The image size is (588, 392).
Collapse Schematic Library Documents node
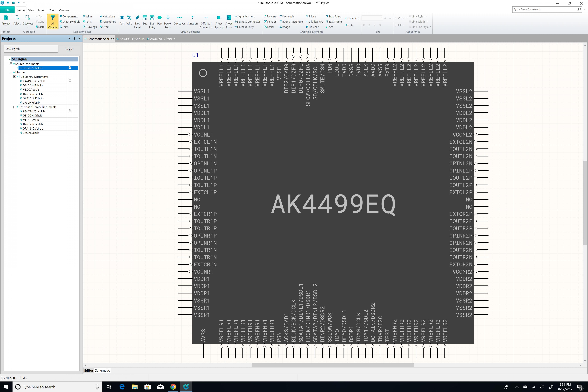point(15,107)
